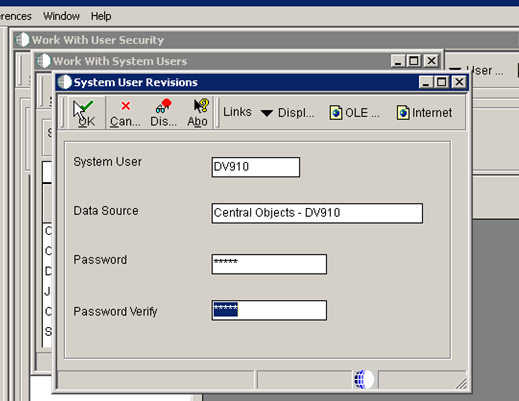
Task: Open the Help menu
Action: coord(101,16)
